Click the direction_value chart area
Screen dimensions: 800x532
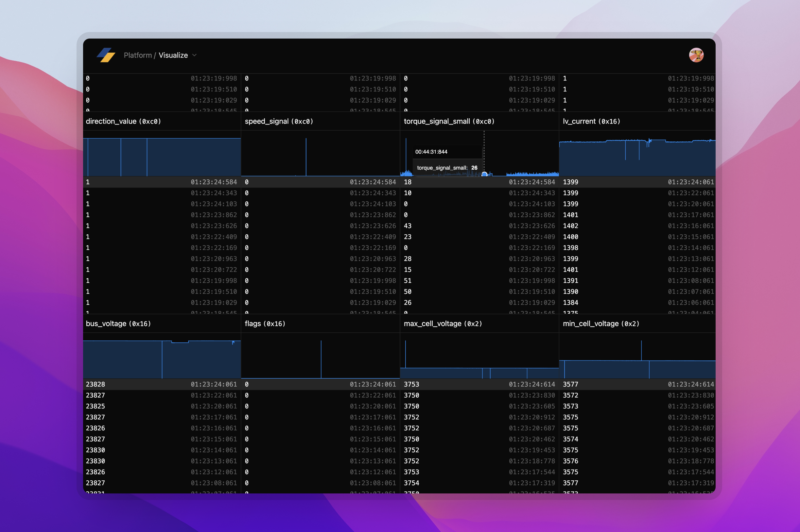(163, 156)
